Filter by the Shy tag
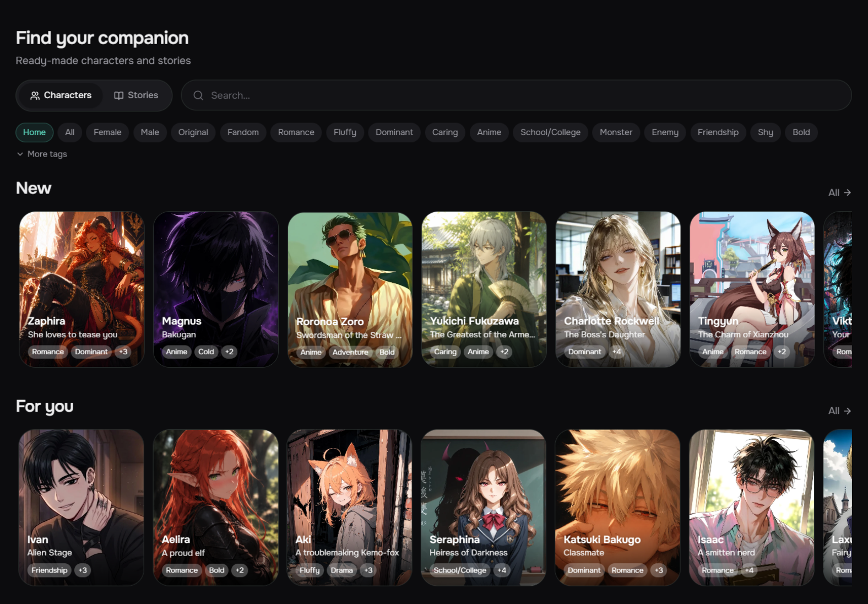This screenshot has height=604, width=868. click(766, 132)
